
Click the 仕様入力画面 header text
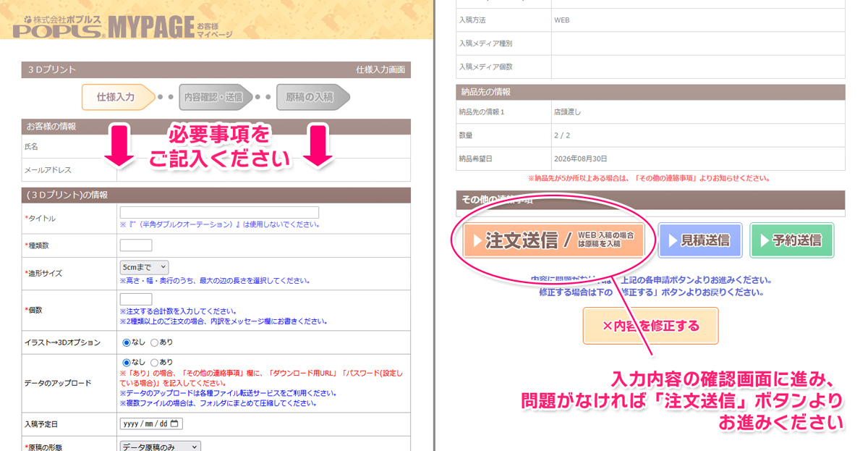pos(382,70)
